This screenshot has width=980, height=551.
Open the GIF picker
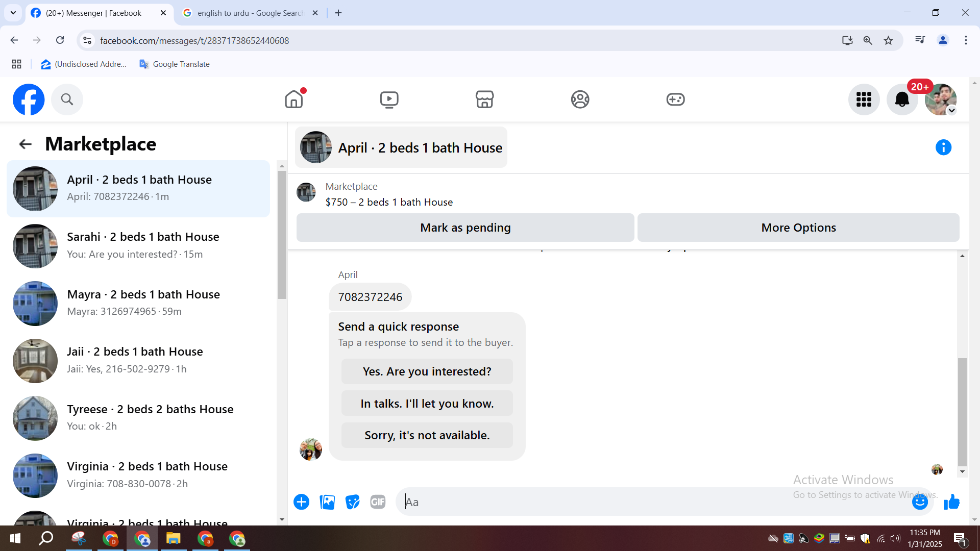click(378, 502)
